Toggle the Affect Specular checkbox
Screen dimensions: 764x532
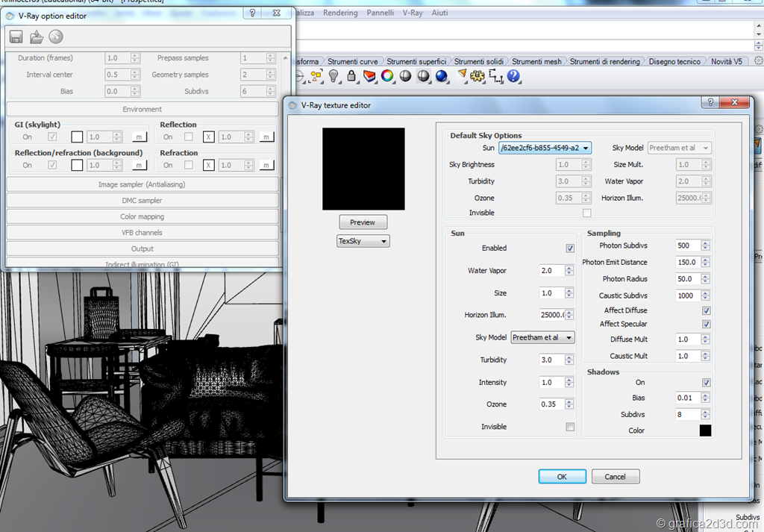(x=706, y=325)
